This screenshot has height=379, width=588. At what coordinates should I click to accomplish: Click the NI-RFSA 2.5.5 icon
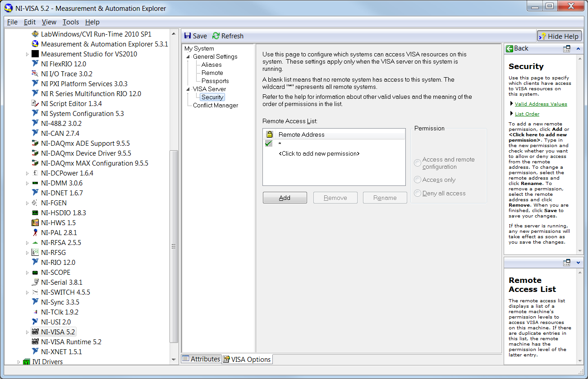point(35,242)
